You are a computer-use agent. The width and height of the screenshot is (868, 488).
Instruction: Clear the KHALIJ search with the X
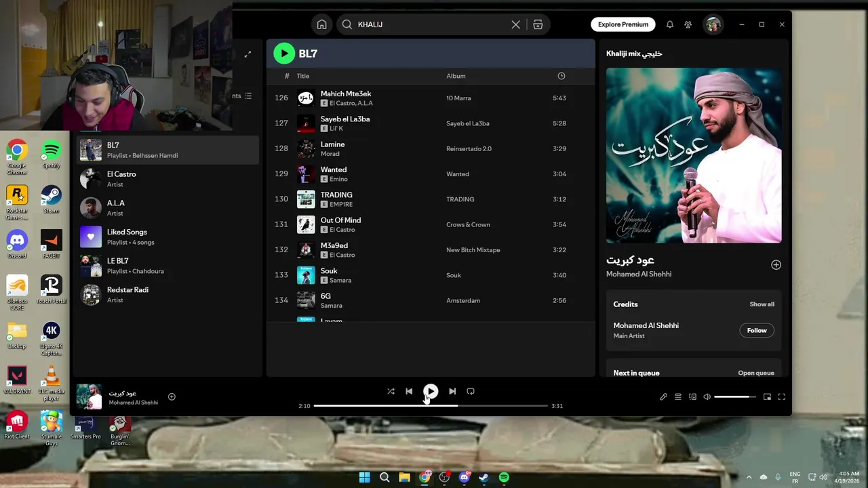[515, 24]
